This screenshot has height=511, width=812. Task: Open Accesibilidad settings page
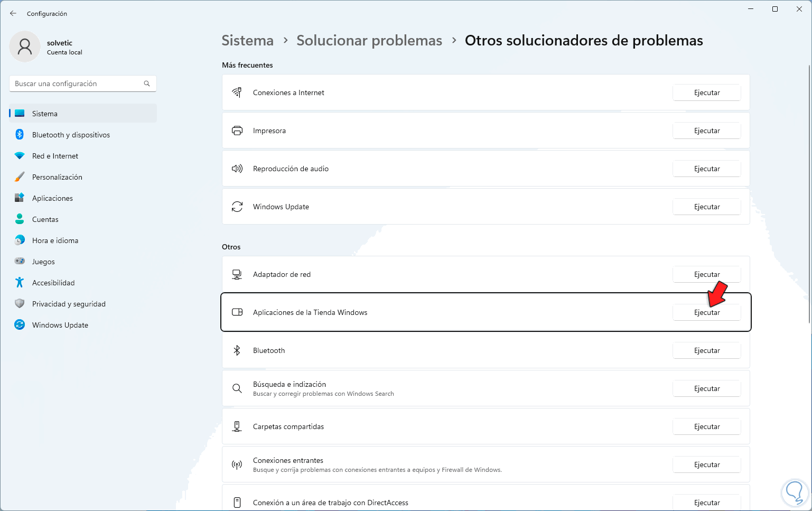[53, 283]
